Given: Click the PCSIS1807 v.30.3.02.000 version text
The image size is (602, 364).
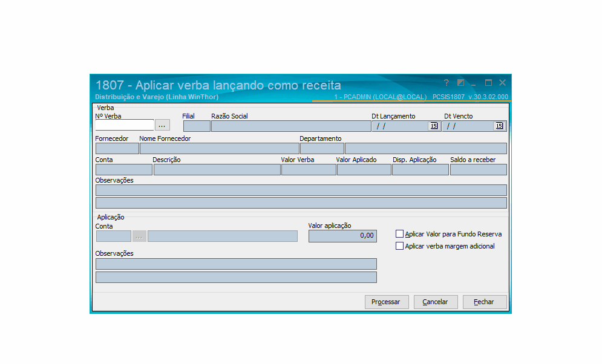Looking at the screenshot, I should pos(470,97).
